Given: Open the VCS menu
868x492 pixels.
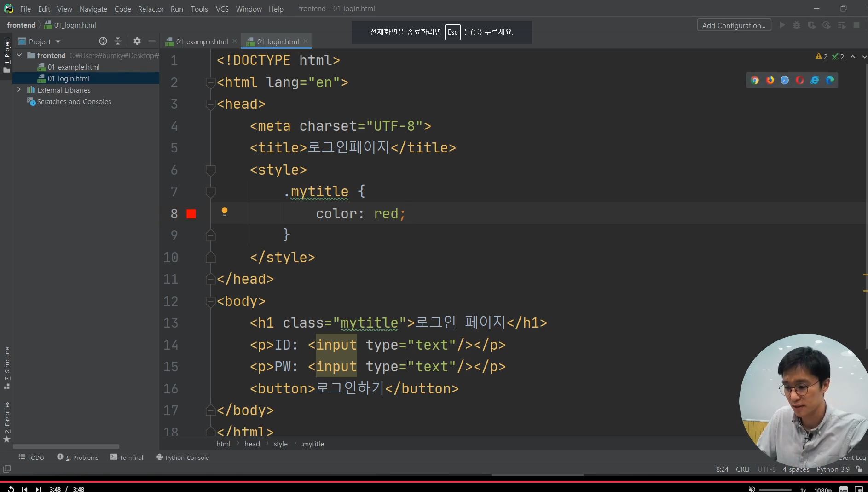Looking at the screenshot, I should (x=222, y=9).
